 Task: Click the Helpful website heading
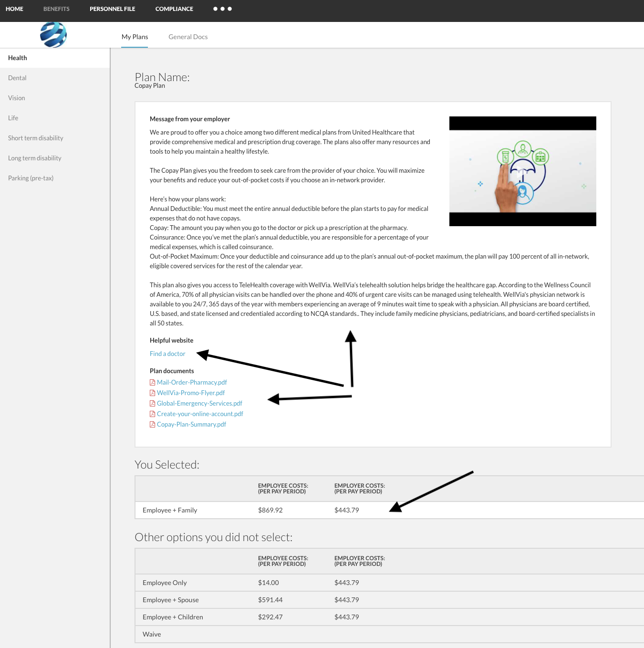172,340
